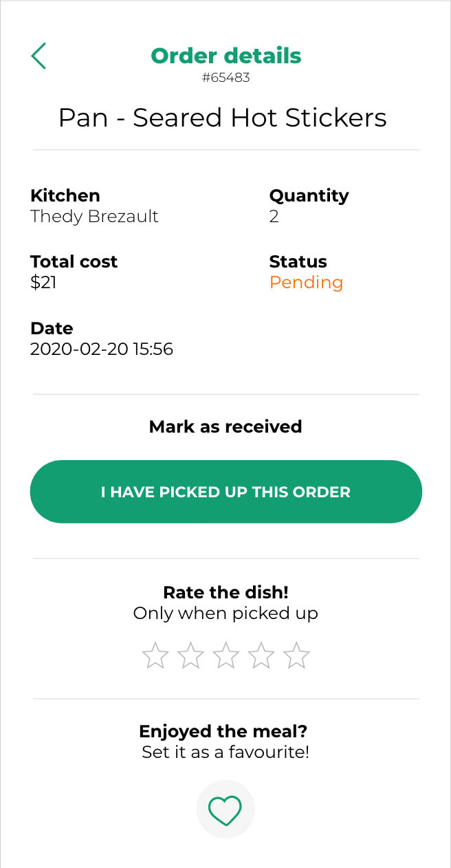Image resolution: width=451 pixels, height=868 pixels.
Task: Click the Rate the dish! heading
Action: (225, 592)
